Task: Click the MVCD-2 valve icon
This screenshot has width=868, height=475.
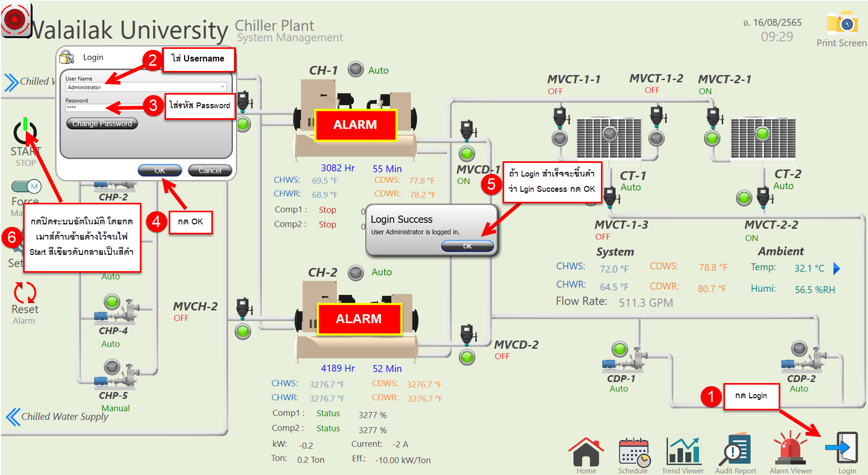Action: (467, 335)
